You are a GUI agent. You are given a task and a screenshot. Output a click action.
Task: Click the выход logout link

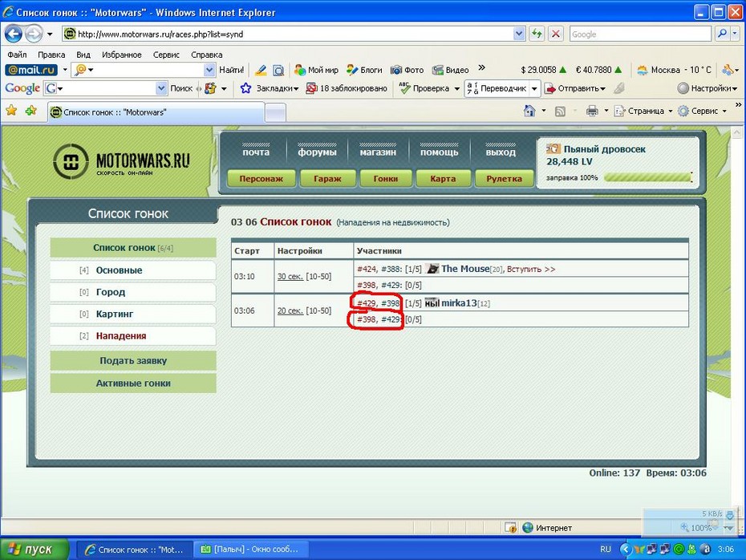501,152
